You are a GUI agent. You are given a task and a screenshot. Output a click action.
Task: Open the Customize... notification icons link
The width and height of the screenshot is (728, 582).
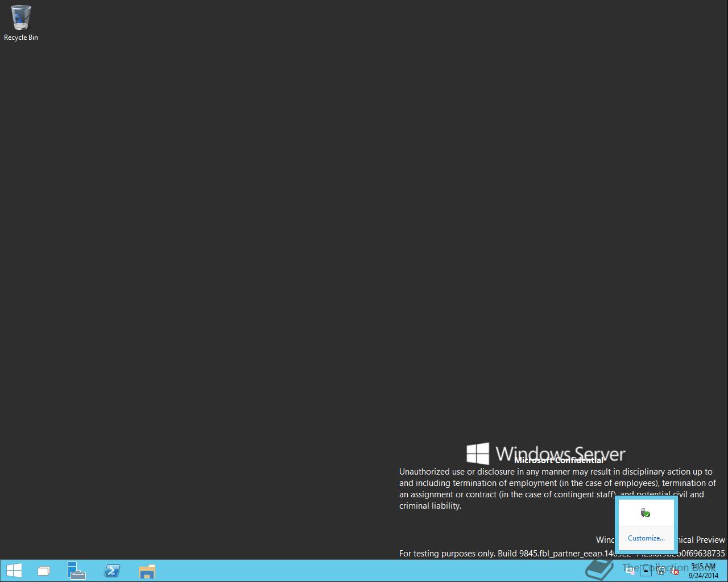click(x=646, y=538)
